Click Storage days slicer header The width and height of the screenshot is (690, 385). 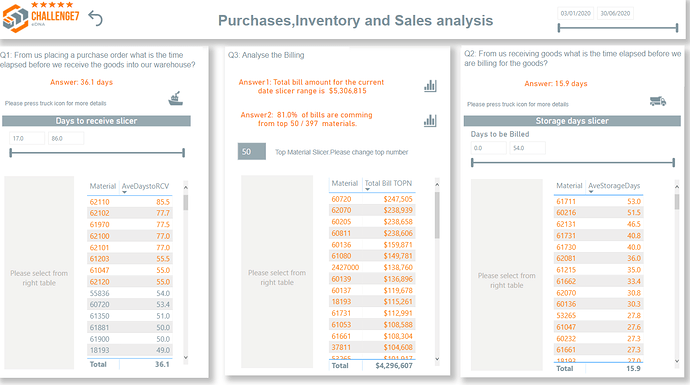[x=572, y=121]
